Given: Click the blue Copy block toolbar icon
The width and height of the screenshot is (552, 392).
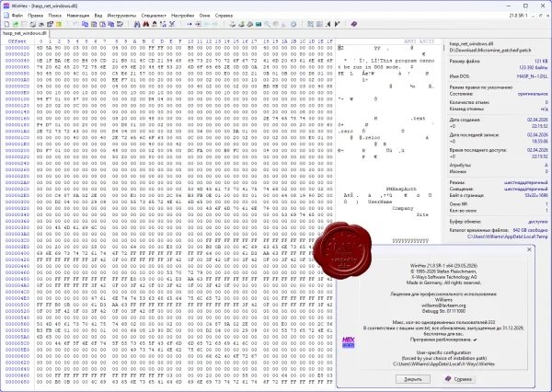Looking at the screenshot, I should [x=85, y=24].
